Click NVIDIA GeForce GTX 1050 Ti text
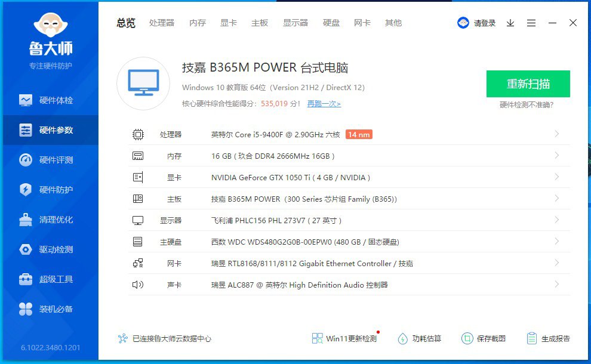 coord(291,177)
